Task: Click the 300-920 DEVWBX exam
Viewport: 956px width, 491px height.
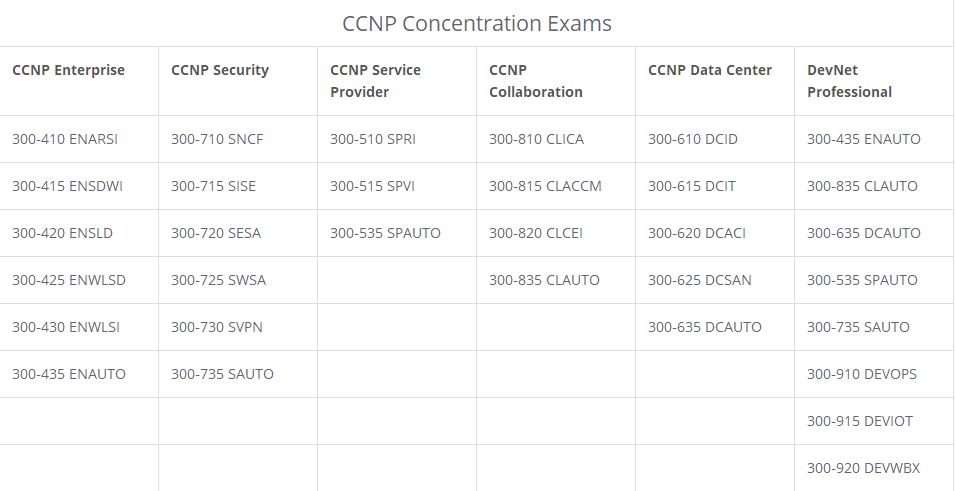Action: [864, 468]
